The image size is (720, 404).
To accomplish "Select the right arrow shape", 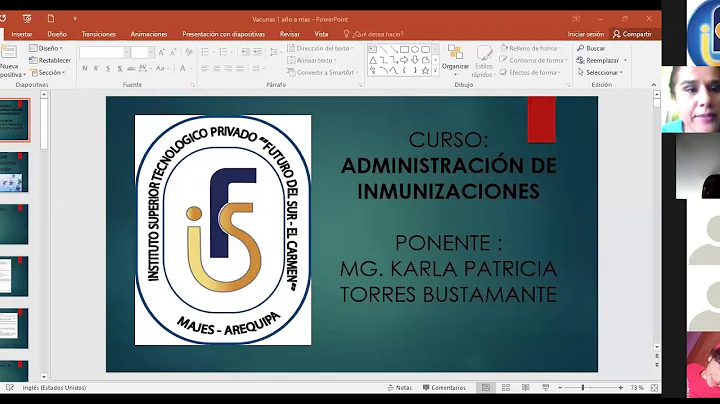I will 404,60.
